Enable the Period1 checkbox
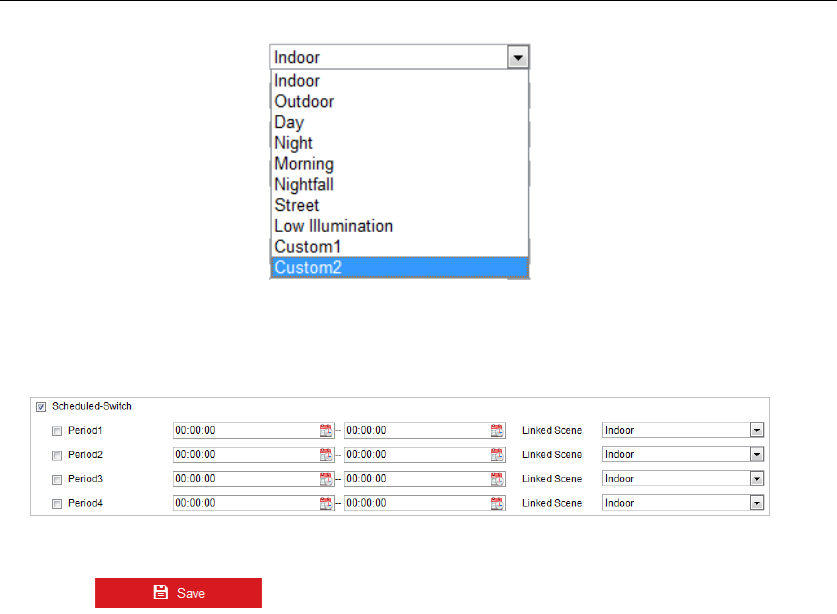This screenshot has width=837, height=614. (x=57, y=431)
